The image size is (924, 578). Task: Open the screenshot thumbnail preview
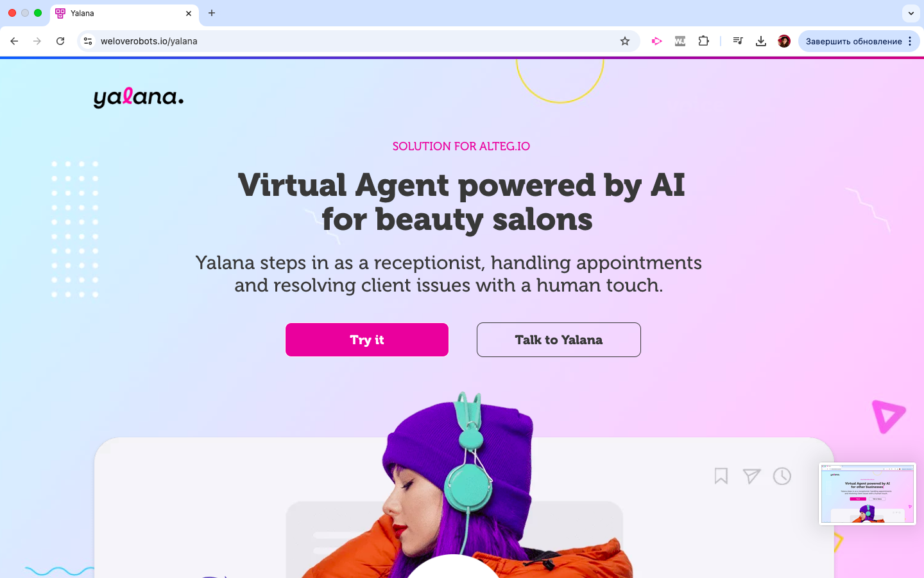pyautogui.click(x=868, y=494)
